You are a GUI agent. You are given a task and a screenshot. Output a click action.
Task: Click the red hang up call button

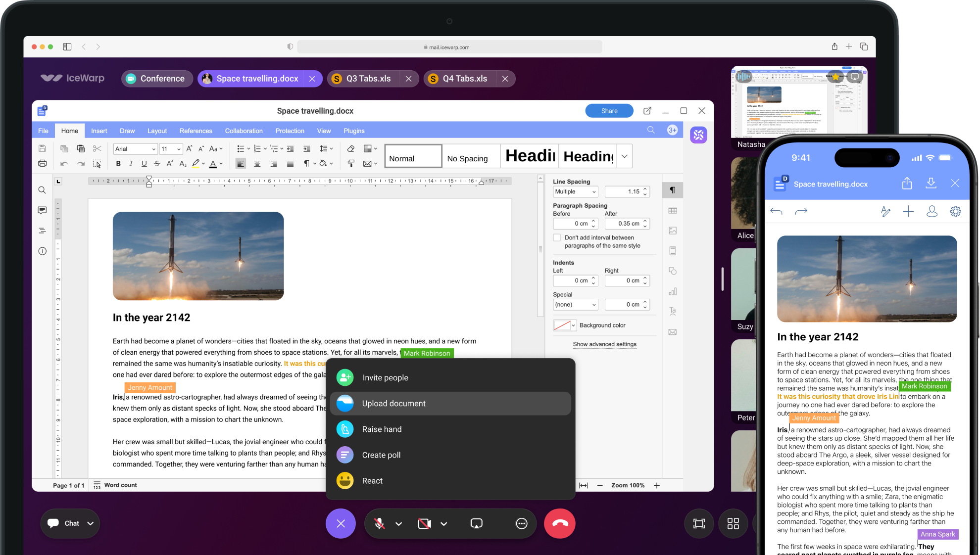click(559, 523)
